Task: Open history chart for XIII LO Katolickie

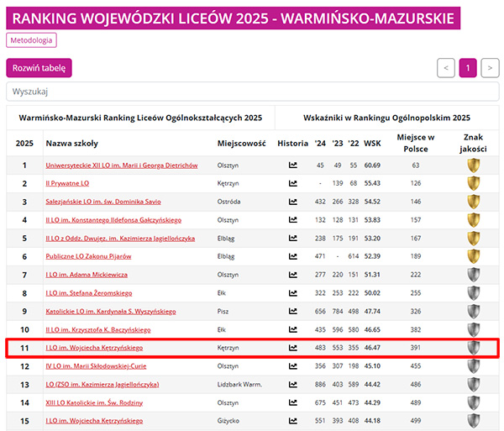Action: pyautogui.click(x=292, y=402)
